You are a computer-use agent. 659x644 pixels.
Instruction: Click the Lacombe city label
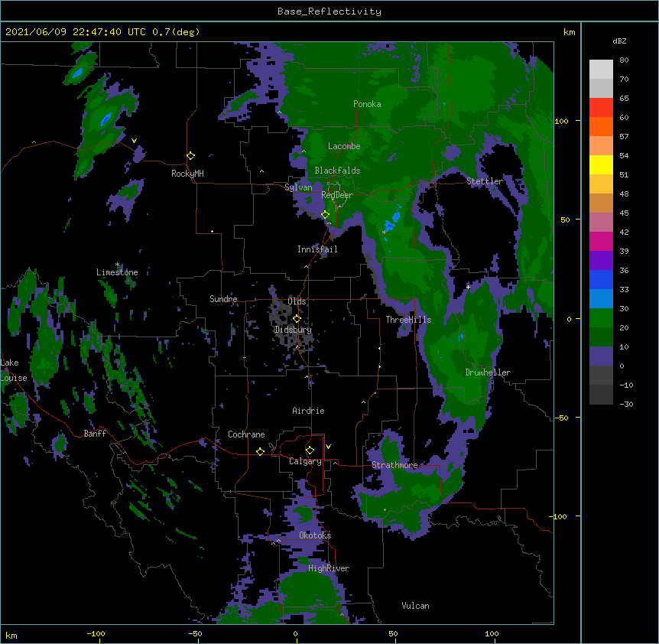pos(344,146)
